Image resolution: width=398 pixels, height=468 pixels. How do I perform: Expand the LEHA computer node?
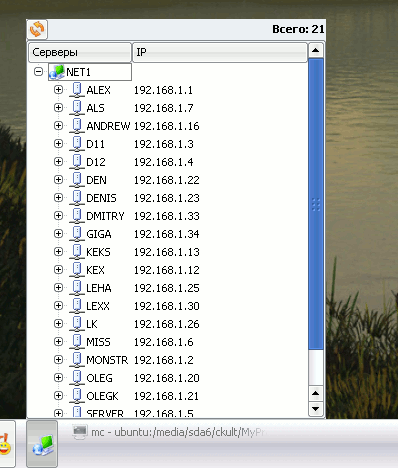(58, 288)
